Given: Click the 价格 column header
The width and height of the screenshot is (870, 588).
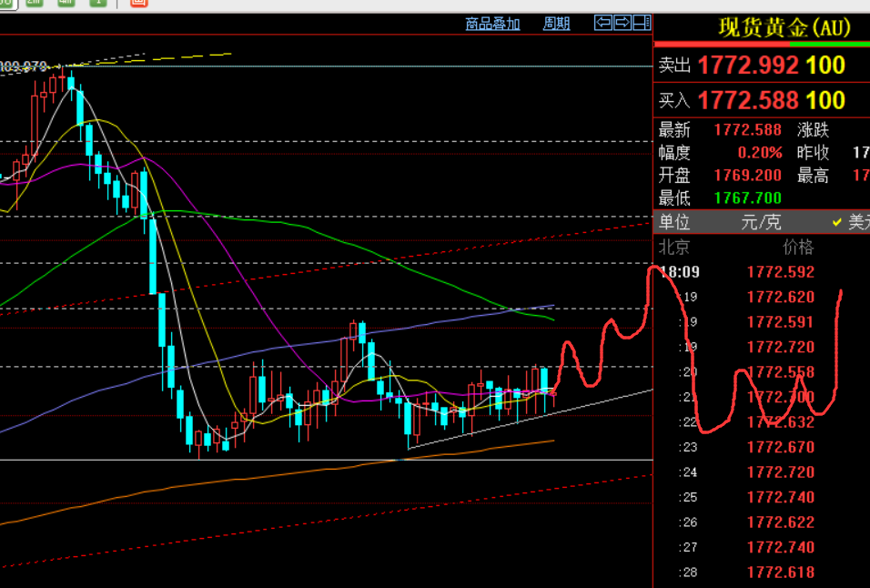Looking at the screenshot, I should tap(798, 247).
